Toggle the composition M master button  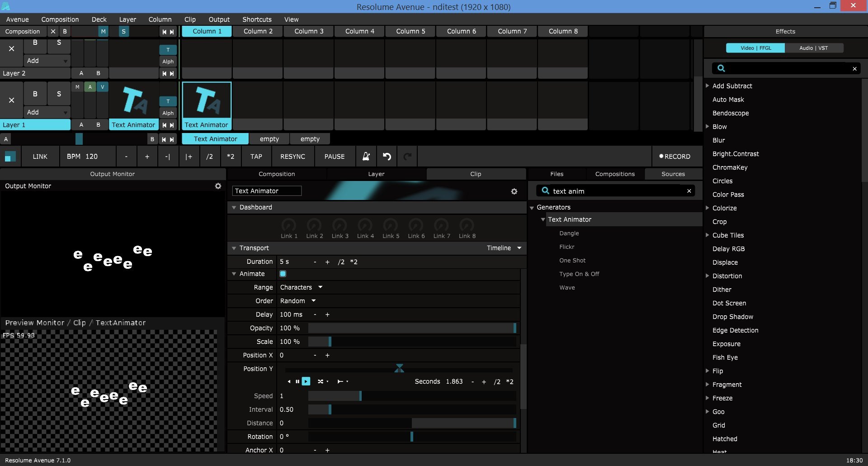pyautogui.click(x=104, y=31)
